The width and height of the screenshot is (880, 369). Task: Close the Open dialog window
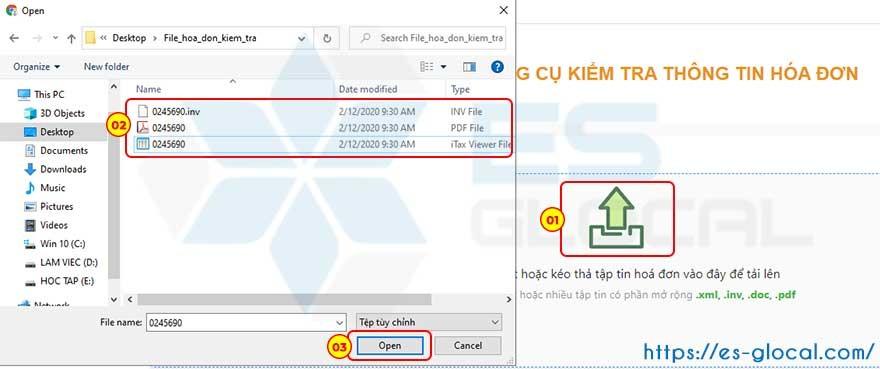click(x=503, y=10)
